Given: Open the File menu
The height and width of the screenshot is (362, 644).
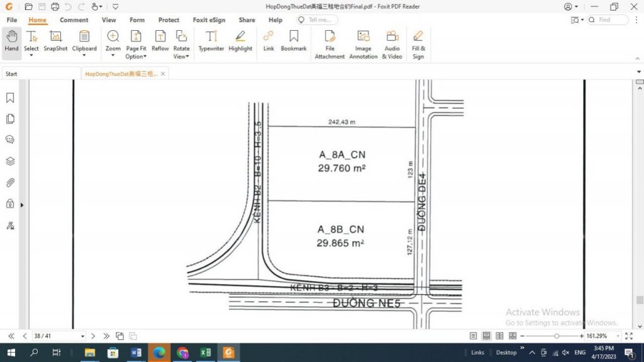Looking at the screenshot, I should [x=12, y=20].
